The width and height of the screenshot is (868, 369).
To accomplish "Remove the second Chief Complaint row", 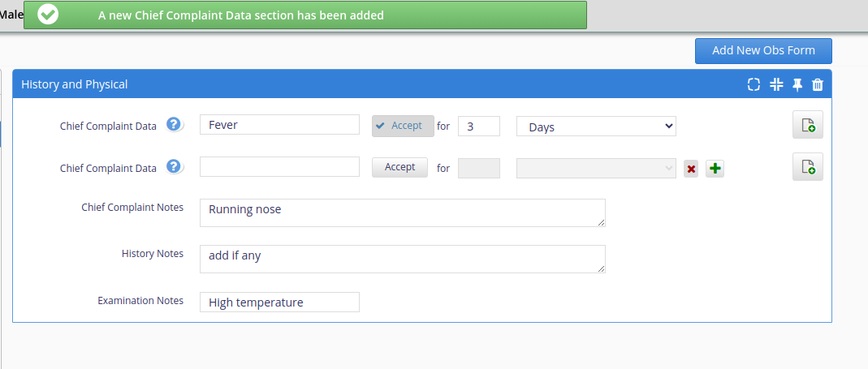I will [x=691, y=169].
